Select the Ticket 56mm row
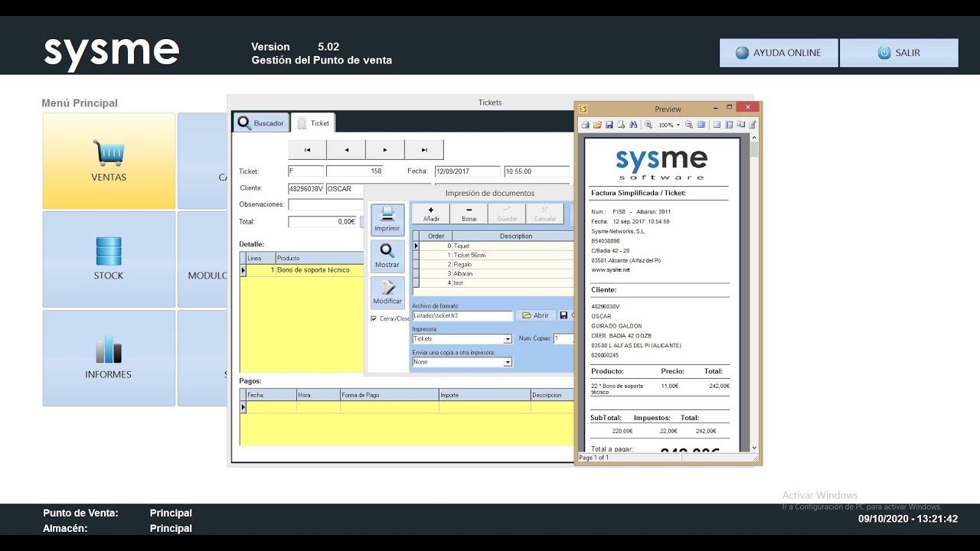 tap(493, 255)
